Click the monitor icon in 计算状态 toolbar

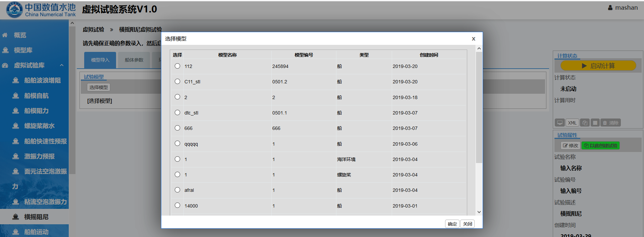[560, 123]
